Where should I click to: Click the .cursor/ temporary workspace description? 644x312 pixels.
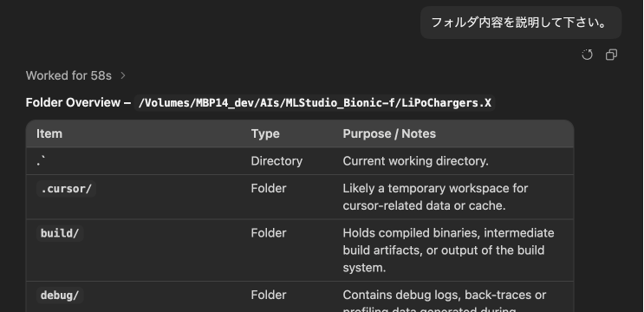coord(435,197)
